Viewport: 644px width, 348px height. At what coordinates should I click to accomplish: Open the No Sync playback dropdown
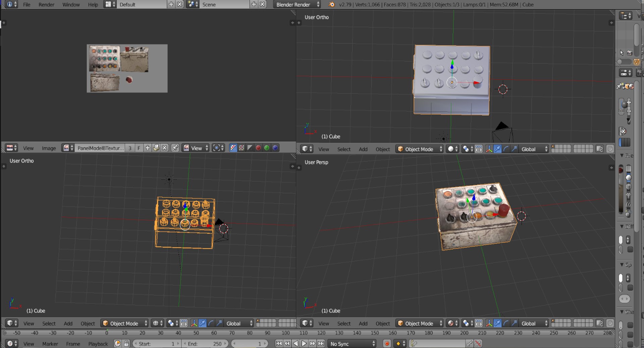pyautogui.click(x=352, y=344)
